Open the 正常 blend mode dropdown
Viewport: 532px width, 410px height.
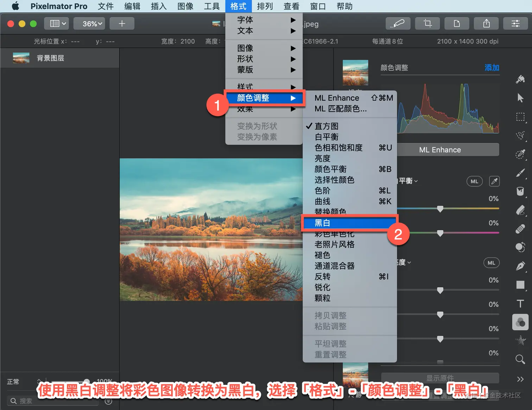(x=24, y=382)
